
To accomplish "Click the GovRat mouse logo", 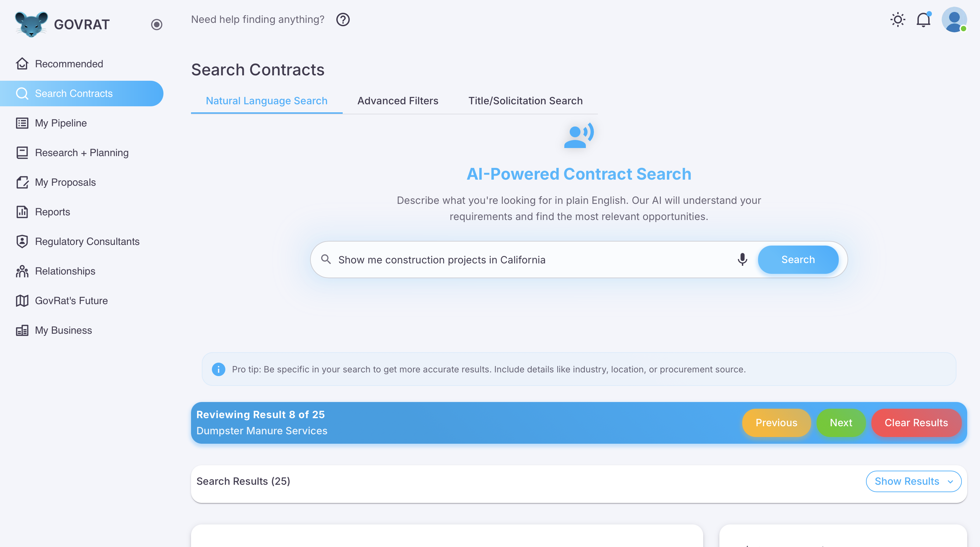I will 31,24.
